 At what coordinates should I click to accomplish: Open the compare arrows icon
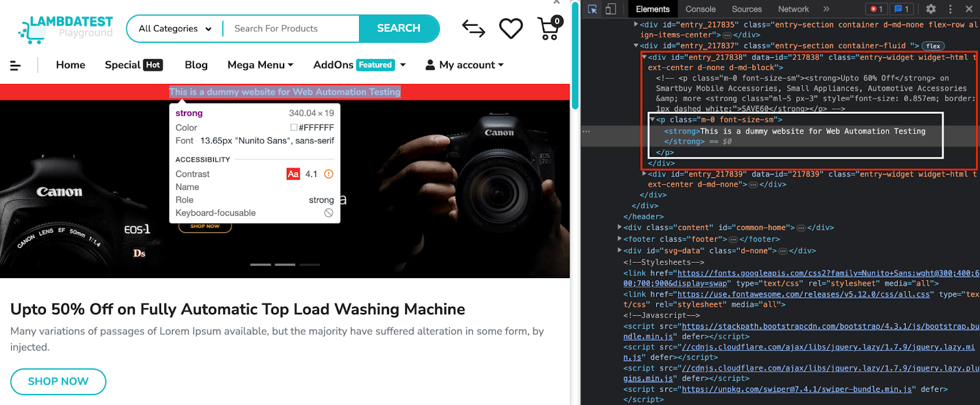pyautogui.click(x=473, y=28)
